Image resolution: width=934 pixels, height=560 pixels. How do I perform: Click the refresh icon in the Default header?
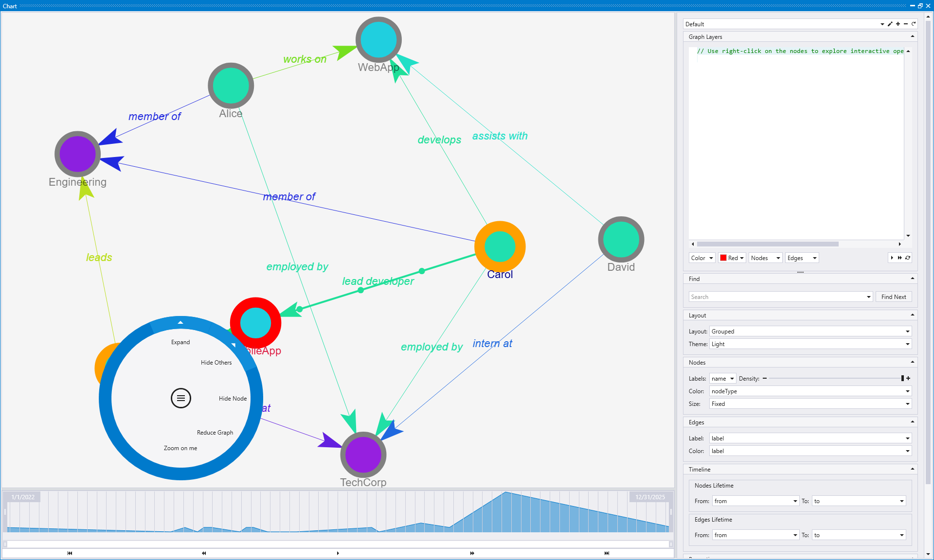(913, 24)
